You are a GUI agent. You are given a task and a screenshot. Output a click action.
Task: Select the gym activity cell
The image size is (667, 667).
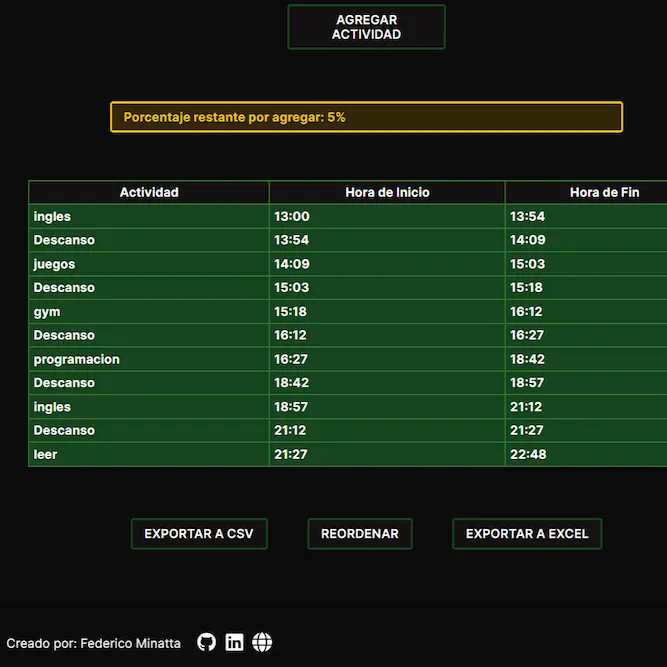[149, 311]
